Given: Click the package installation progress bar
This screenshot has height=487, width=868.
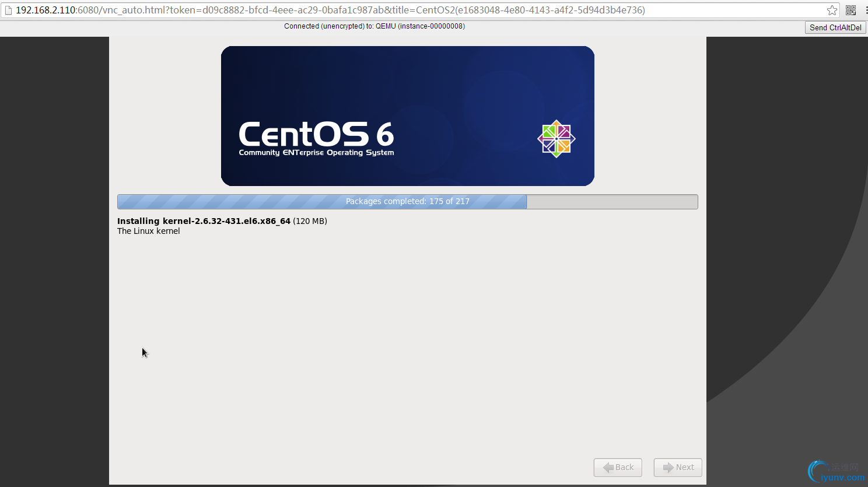Looking at the screenshot, I should pyautogui.click(x=407, y=201).
